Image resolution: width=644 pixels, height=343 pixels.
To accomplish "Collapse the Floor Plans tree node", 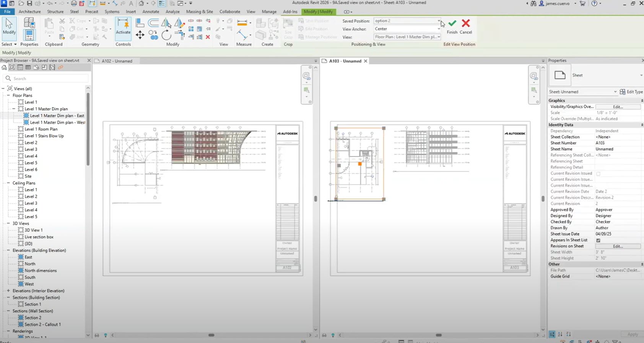I will pyautogui.click(x=8, y=95).
